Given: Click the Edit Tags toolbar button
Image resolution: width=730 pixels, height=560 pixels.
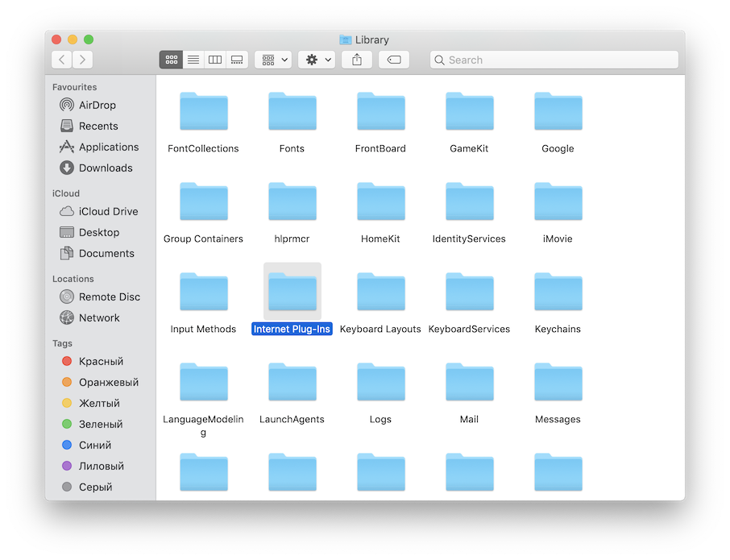Looking at the screenshot, I should pyautogui.click(x=394, y=60).
